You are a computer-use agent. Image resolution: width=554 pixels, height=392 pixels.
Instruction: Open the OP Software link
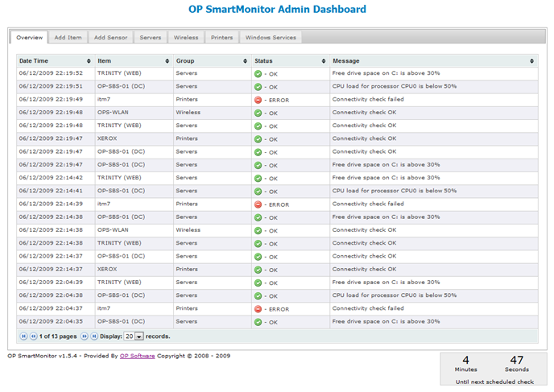(138, 356)
